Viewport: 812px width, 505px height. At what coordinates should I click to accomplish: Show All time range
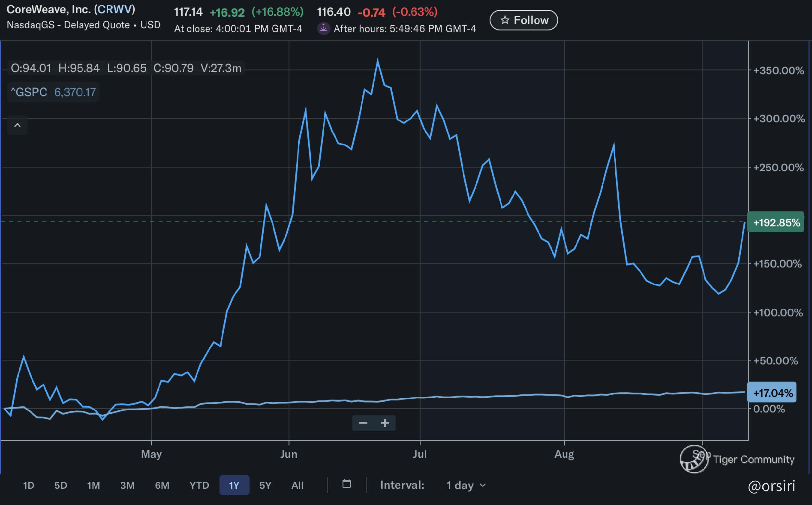297,485
